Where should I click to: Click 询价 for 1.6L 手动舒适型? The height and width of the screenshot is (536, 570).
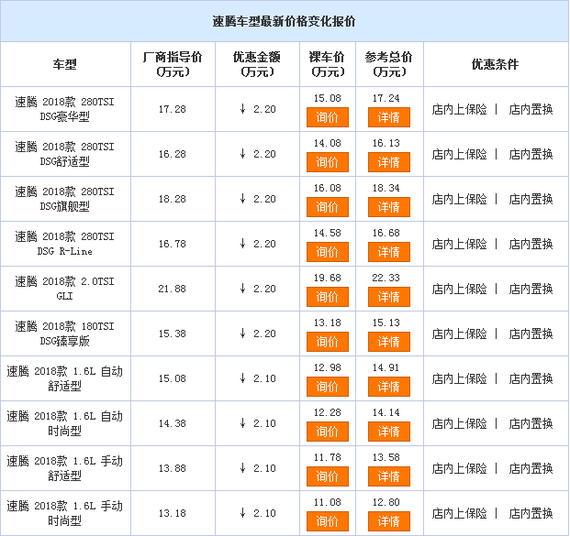pos(328,476)
